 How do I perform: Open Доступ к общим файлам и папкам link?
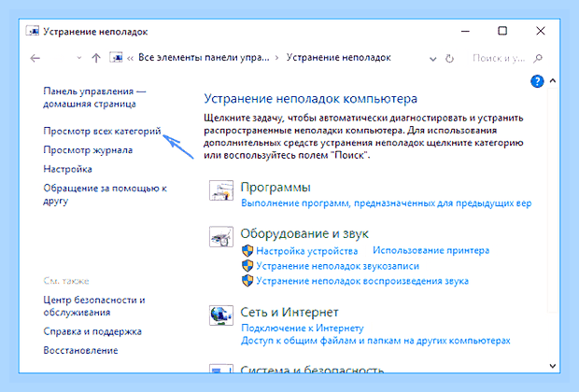(x=375, y=341)
